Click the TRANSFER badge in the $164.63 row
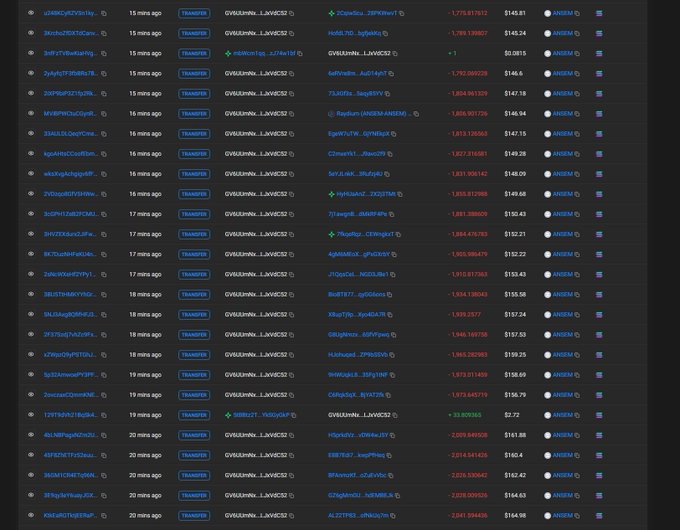Image resolution: width=680 pixels, height=530 pixels. click(x=194, y=495)
